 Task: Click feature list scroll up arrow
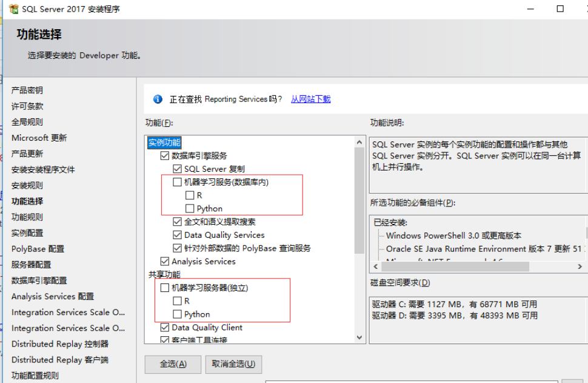(x=359, y=142)
